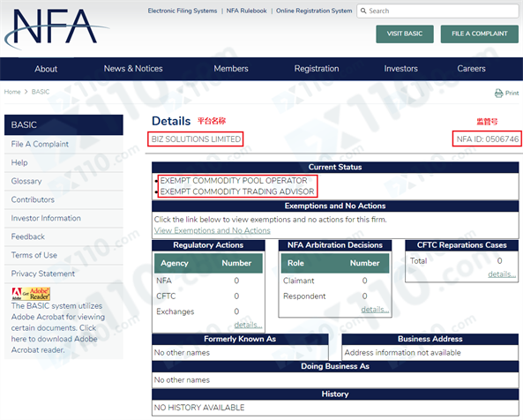Select EXEMPT COMMODITY TRADING ADVISOR status
Viewport: 523px width, 420px height.
coord(237,191)
